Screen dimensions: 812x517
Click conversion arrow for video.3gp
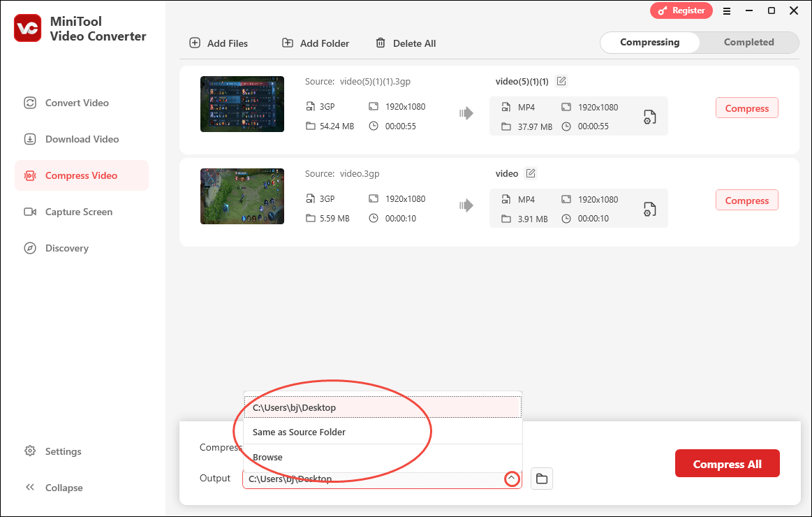[x=466, y=205]
